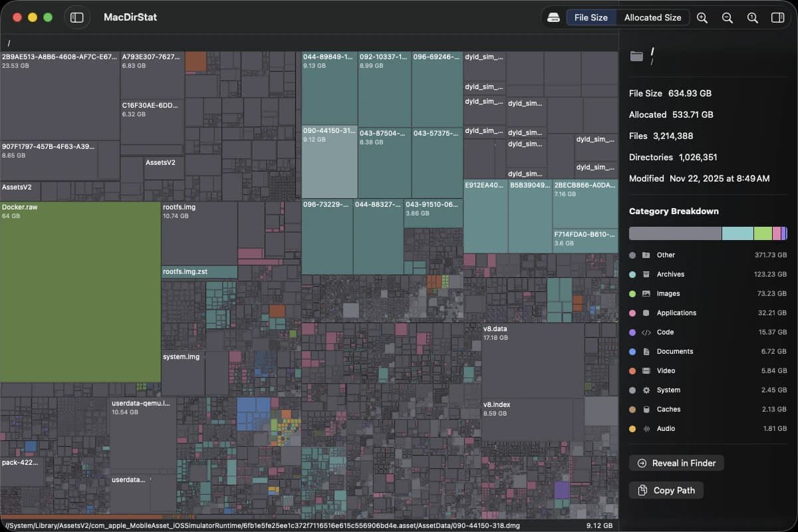798x532 pixels.
Task: Click the Images category picture icon
Action: pos(646,294)
